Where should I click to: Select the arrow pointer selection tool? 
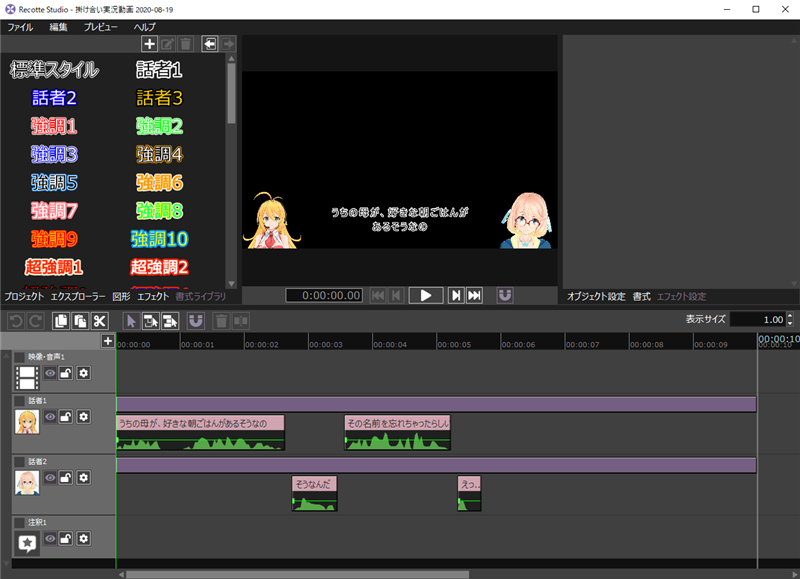click(x=131, y=321)
